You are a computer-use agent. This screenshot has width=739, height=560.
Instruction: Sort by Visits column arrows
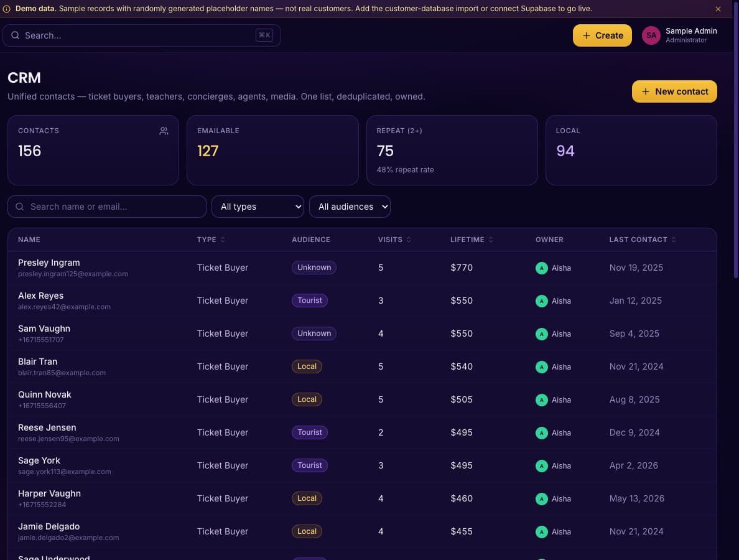[409, 240]
